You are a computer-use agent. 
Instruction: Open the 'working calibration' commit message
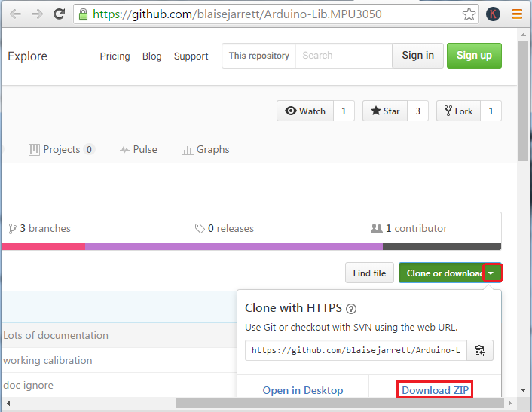[x=47, y=360]
